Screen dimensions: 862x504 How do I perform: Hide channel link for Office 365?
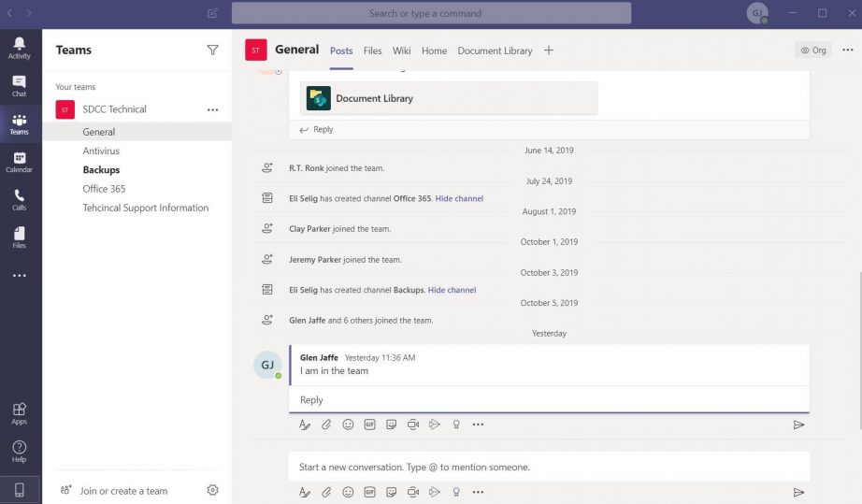point(459,198)
